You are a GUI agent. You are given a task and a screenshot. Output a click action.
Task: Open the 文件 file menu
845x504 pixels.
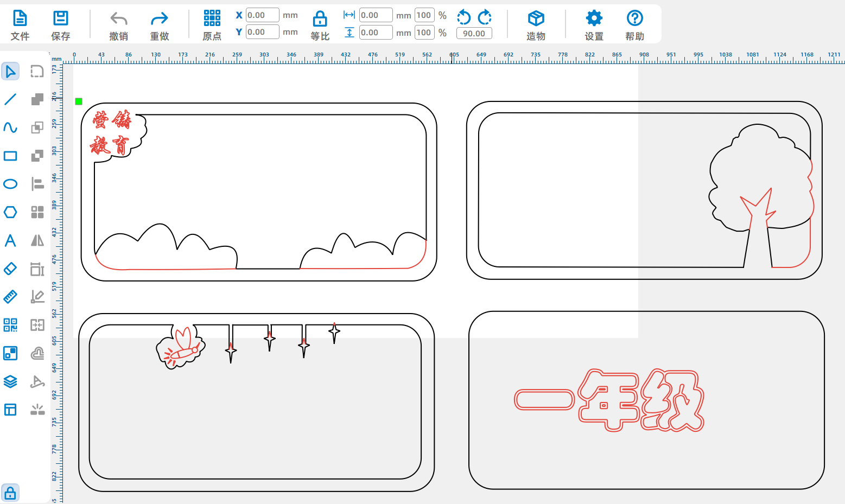[20, 25]
